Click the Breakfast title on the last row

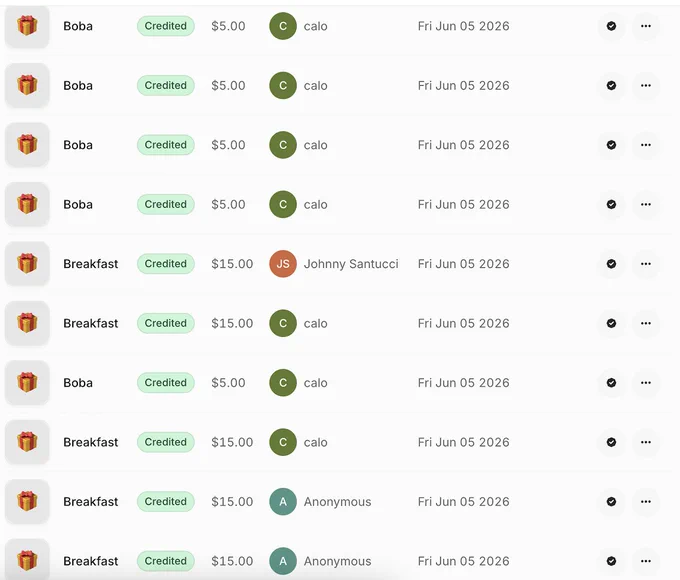click(91, 561)
